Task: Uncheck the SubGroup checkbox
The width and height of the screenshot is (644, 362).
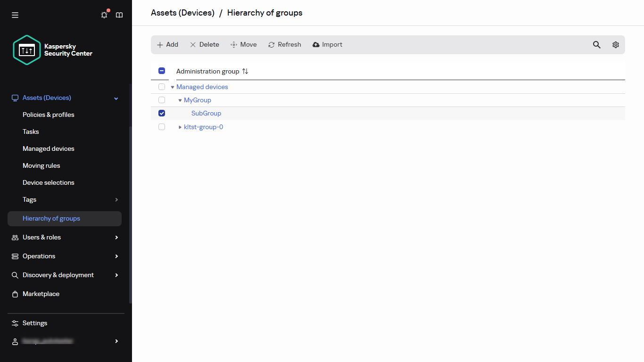Action: pyautogui.click(x=162, y=113)
